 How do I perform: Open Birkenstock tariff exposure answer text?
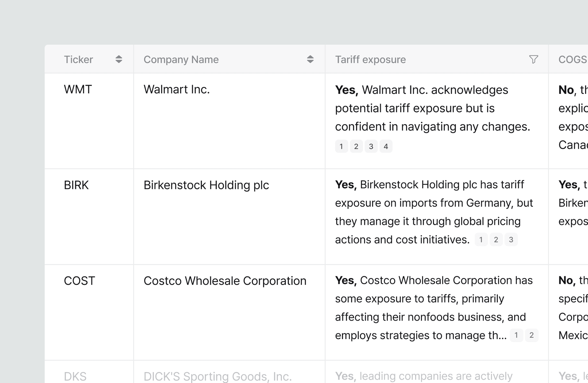coord(434,212)
